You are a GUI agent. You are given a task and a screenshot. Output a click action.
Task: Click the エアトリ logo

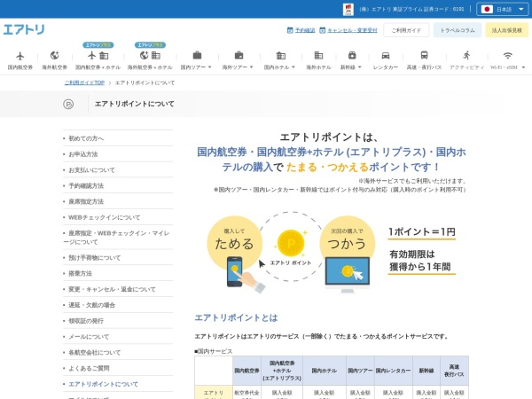(24, 29)
